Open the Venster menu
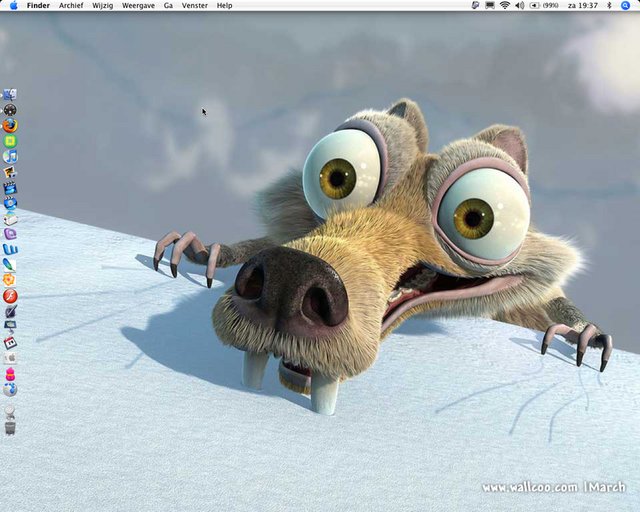 click(195, 5)
